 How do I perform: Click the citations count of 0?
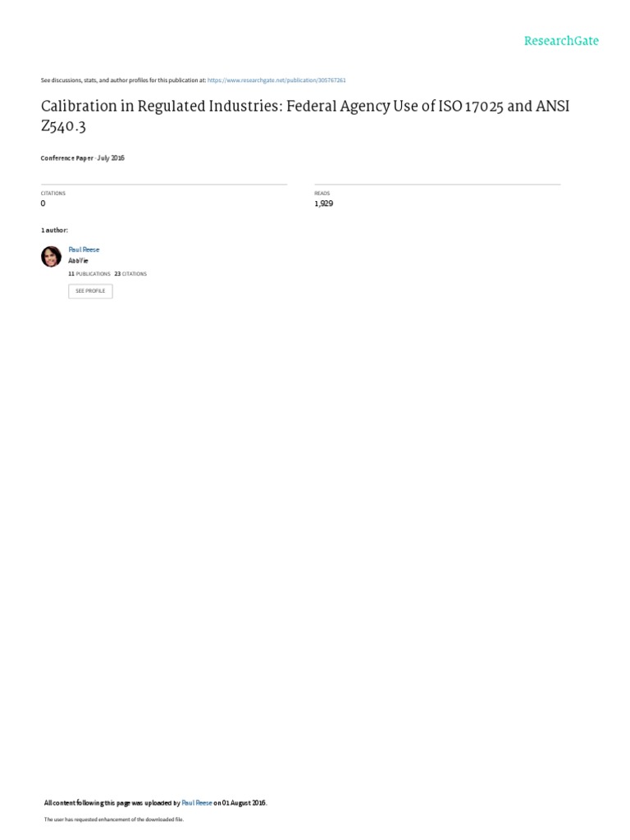[43, 203]
